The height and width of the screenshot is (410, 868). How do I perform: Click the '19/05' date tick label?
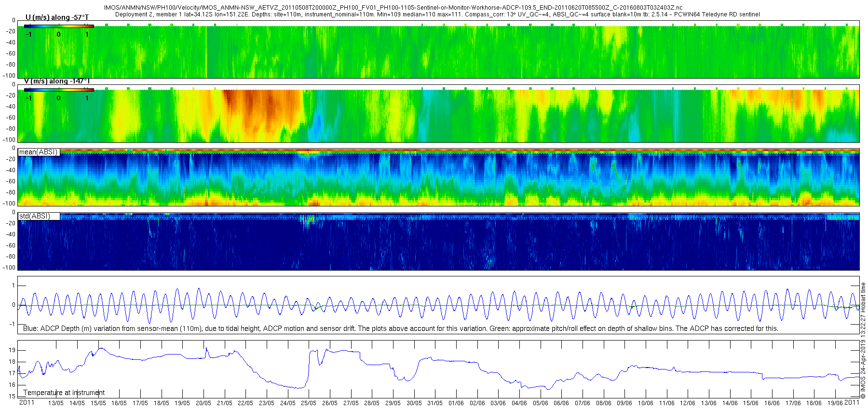(182, 403)
